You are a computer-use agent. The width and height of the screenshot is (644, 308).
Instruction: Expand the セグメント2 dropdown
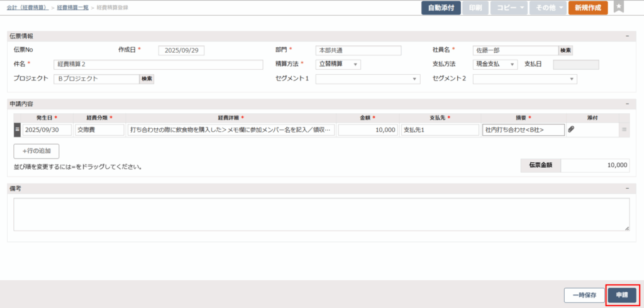click(x=525, y=79)
